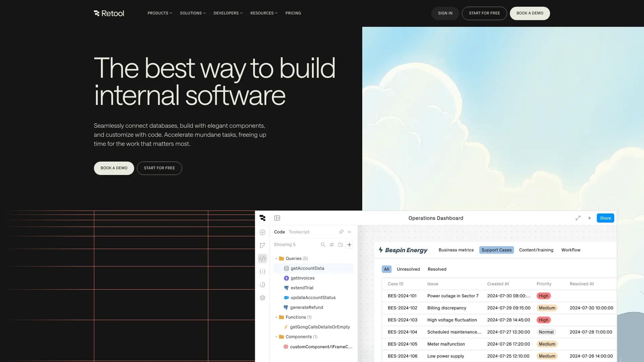Switch to the Business metrics tab
Image resolution: width=644 pixels, height=362 pixels.
(x=456, y=250)
